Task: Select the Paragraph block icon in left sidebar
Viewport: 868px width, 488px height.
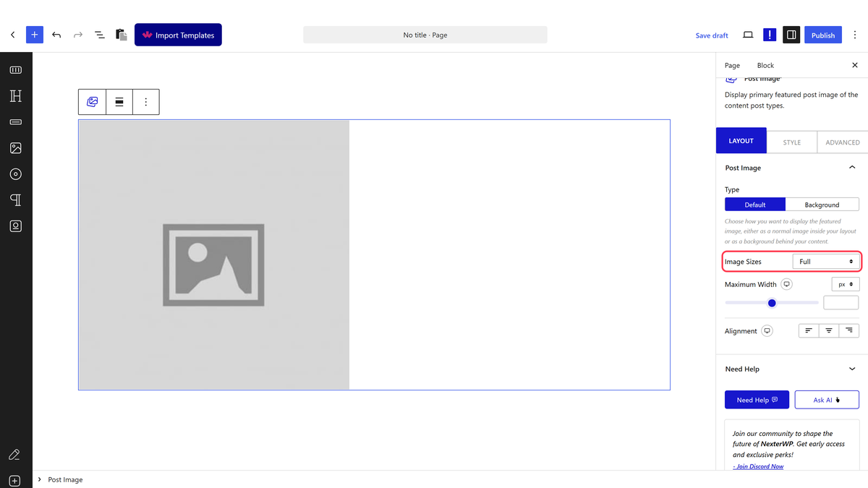Action: (x=16, y=200)
